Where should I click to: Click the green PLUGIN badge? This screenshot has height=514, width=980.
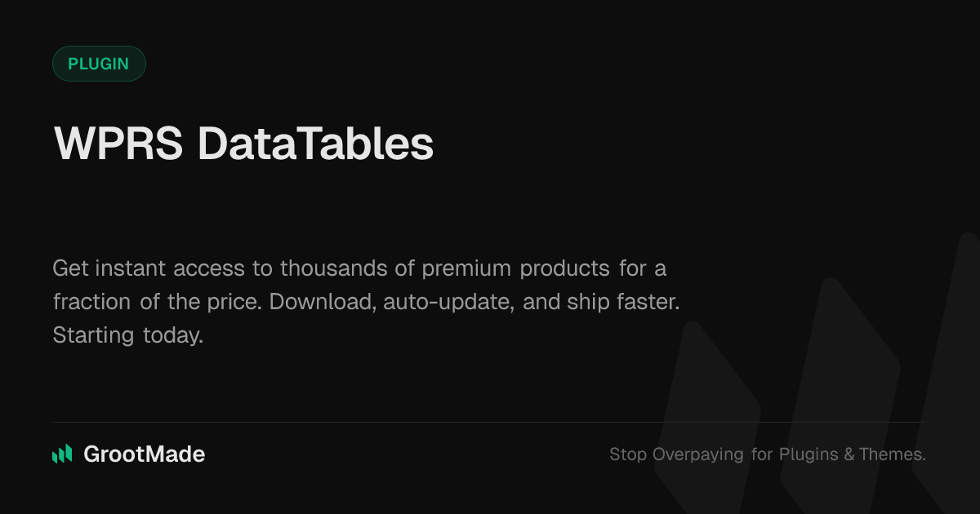[99, 64]
